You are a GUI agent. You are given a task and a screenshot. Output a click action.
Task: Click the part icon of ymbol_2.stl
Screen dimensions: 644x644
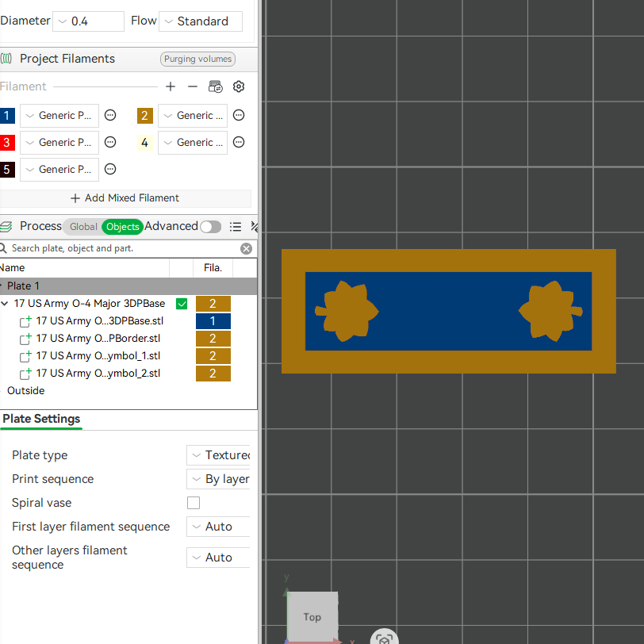pos(25,374)
